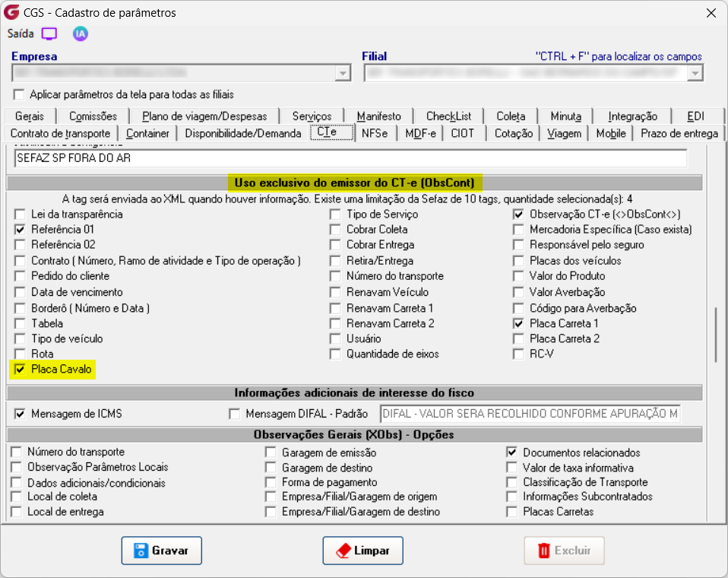The image size is (728, 578).
Task: Check Garagem de emissão
Action: 271,453
